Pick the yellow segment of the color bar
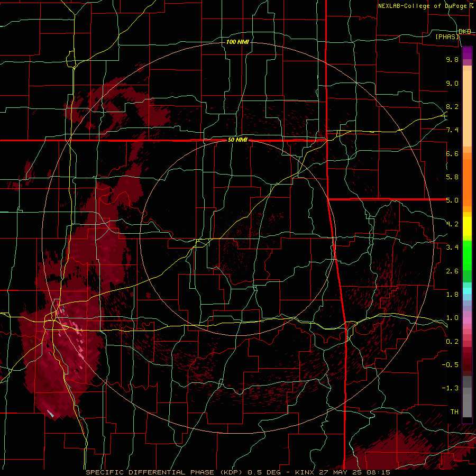The height and width of the screenshot is (476, 476). point(467,226)
